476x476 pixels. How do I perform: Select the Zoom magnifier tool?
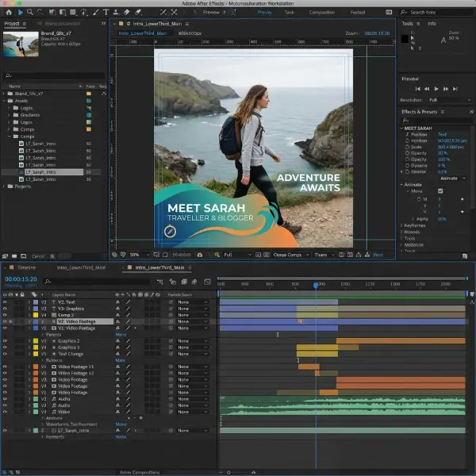coord(30,13)
